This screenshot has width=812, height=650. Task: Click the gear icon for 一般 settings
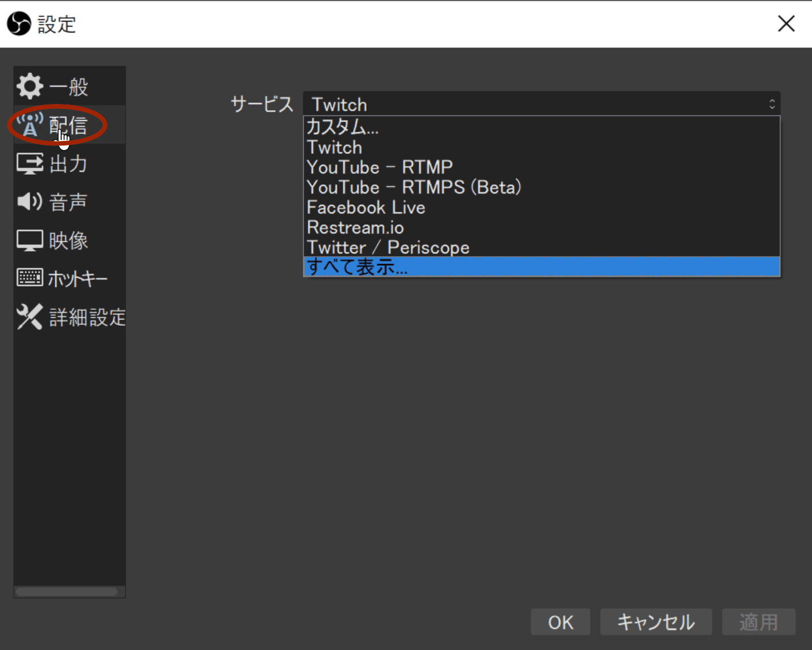point(30,86)
